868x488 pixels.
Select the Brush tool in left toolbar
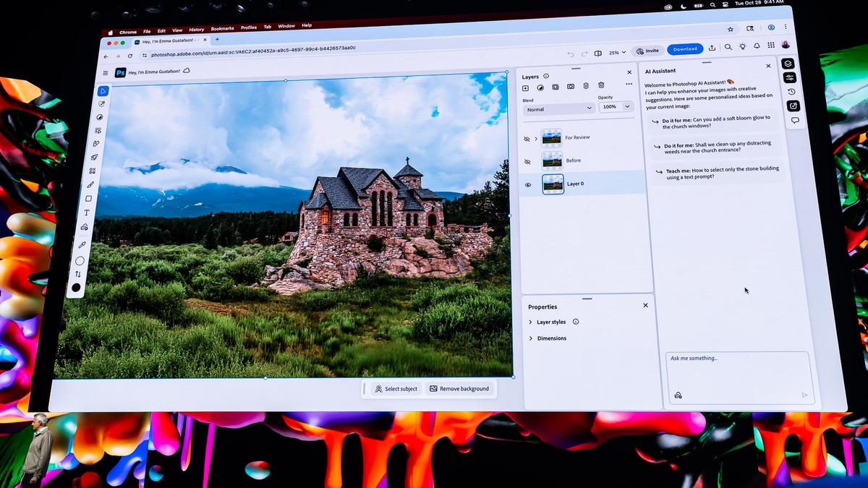[x=90, y=185]
